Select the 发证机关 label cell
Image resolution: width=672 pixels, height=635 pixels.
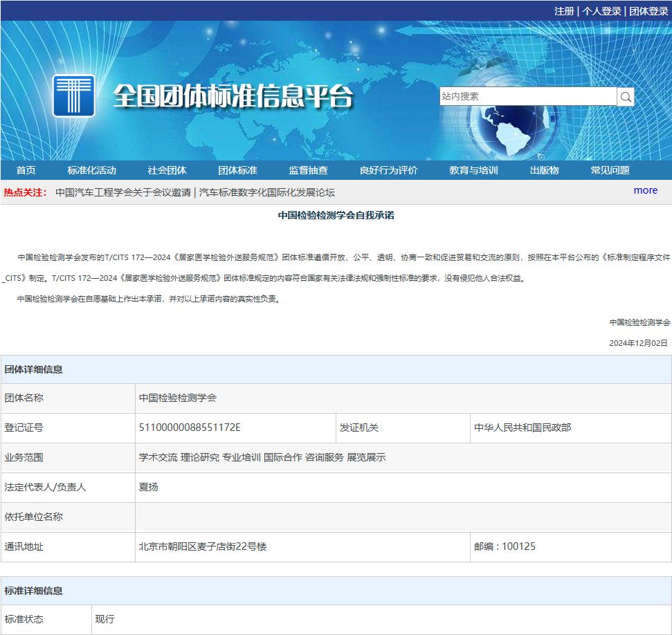[403, 427]
